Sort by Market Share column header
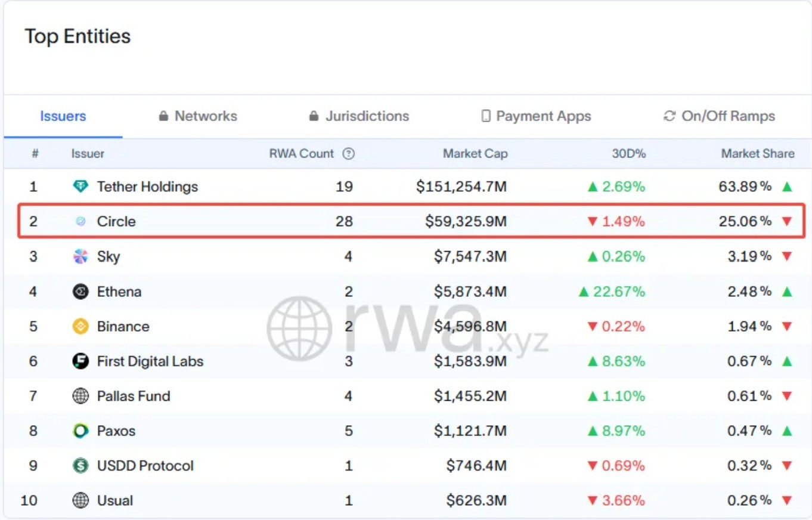This screenshot has width=812, height=520. pos(758,154)
